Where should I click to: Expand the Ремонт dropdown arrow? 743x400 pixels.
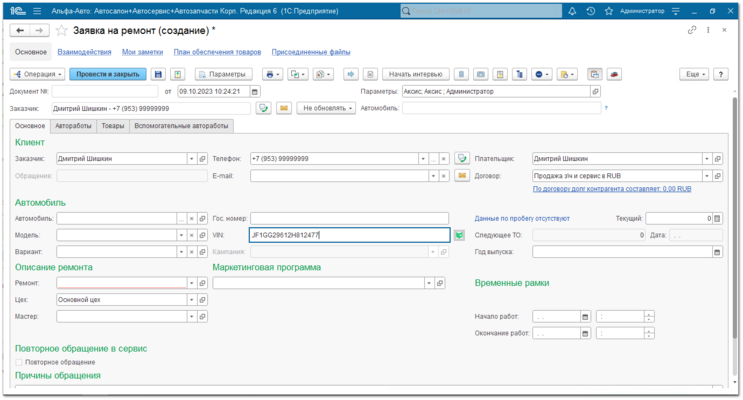pos(191,283)
